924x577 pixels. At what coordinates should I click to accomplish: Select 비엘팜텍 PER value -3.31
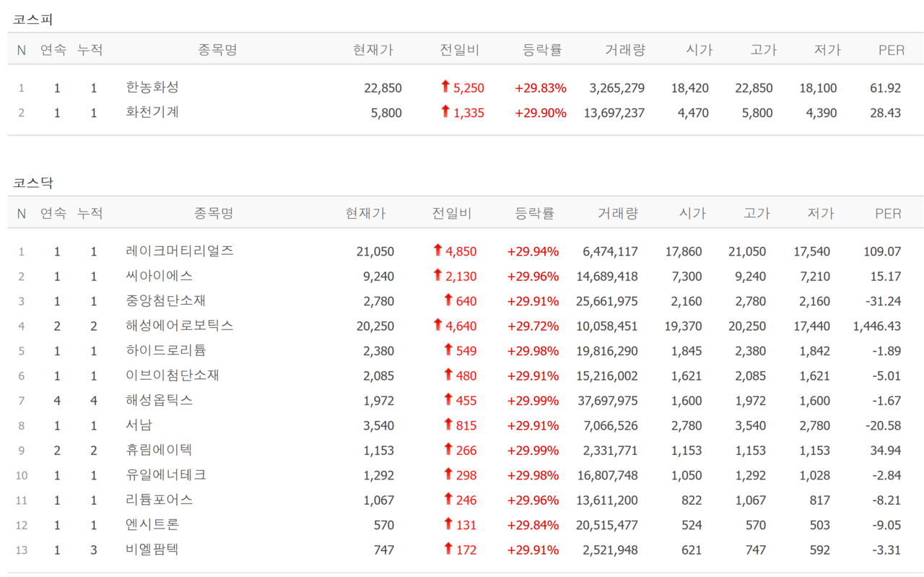886,550
